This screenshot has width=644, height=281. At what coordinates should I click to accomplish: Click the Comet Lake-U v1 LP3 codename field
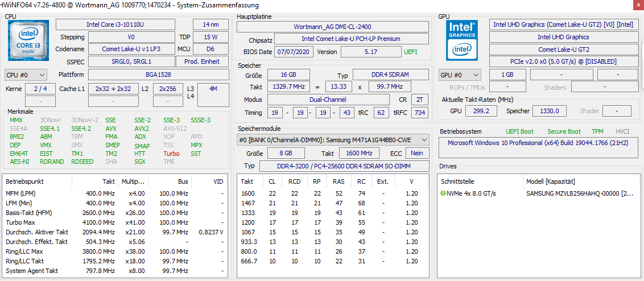pos(131,49)
